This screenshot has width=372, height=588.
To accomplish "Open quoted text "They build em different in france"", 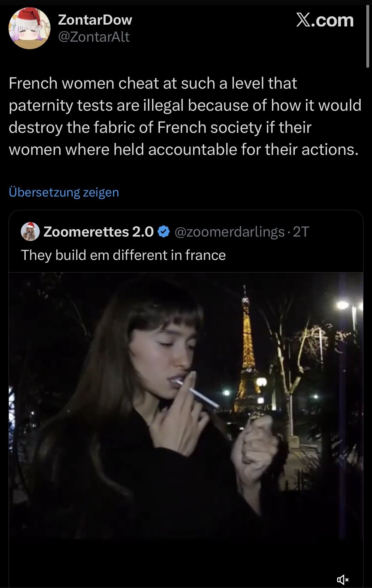I will pyautogui.click(x=123, y=255).
